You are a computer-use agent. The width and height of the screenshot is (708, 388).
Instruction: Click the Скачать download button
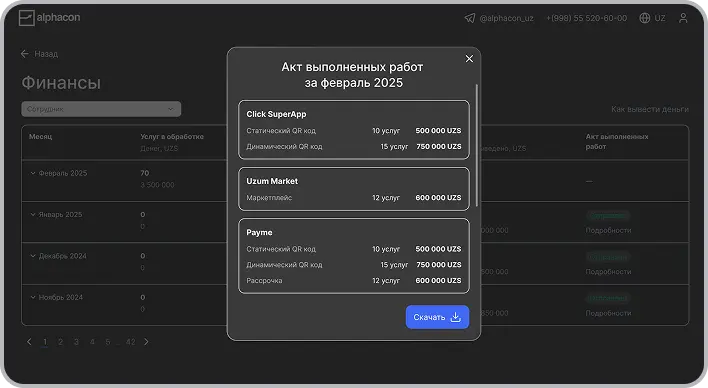coord(437,317)
